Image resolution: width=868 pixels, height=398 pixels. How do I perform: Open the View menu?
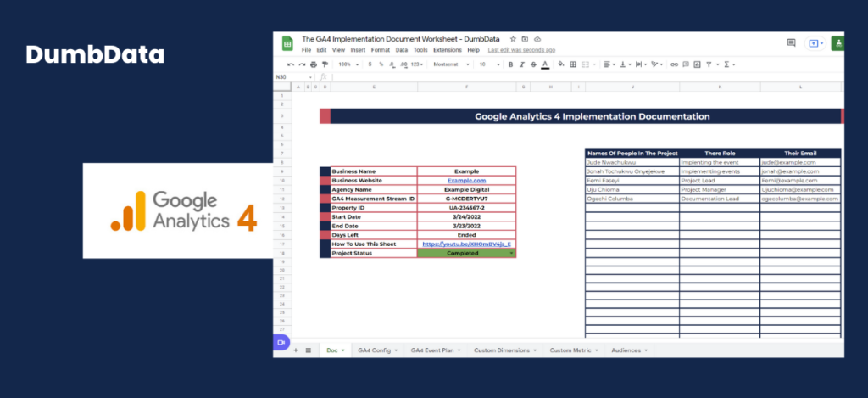[338, 50]
